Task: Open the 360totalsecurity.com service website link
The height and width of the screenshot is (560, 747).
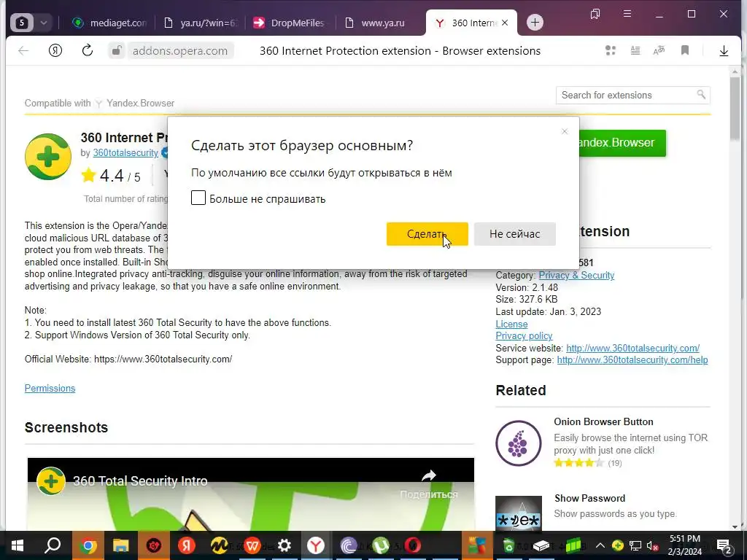Action: 632,348
